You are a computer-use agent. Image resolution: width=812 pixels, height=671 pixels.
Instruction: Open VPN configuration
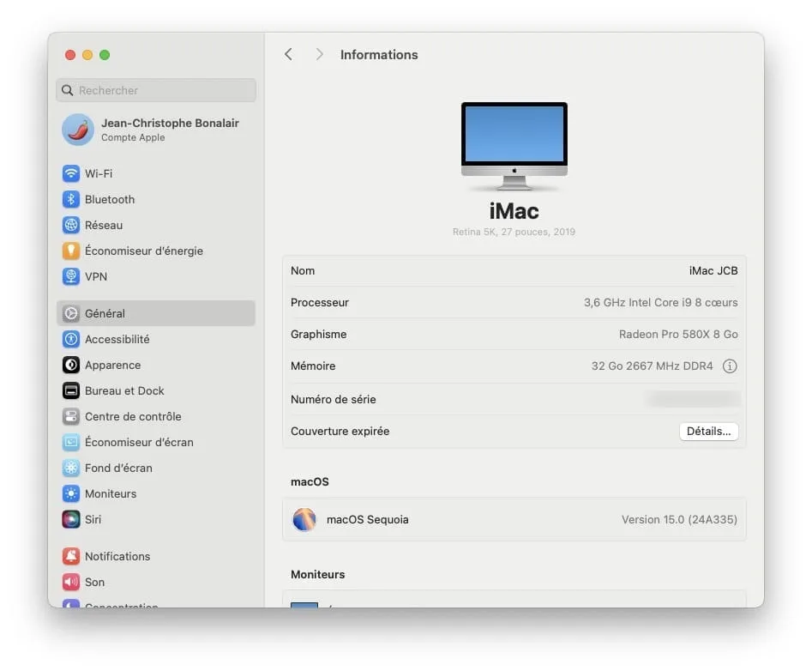click(x=94, y=276)
